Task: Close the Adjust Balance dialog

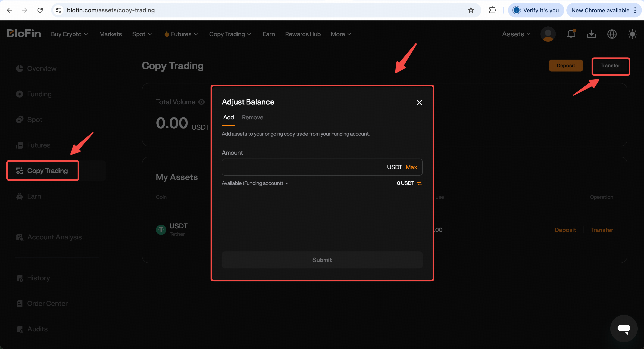Action: 419,103
